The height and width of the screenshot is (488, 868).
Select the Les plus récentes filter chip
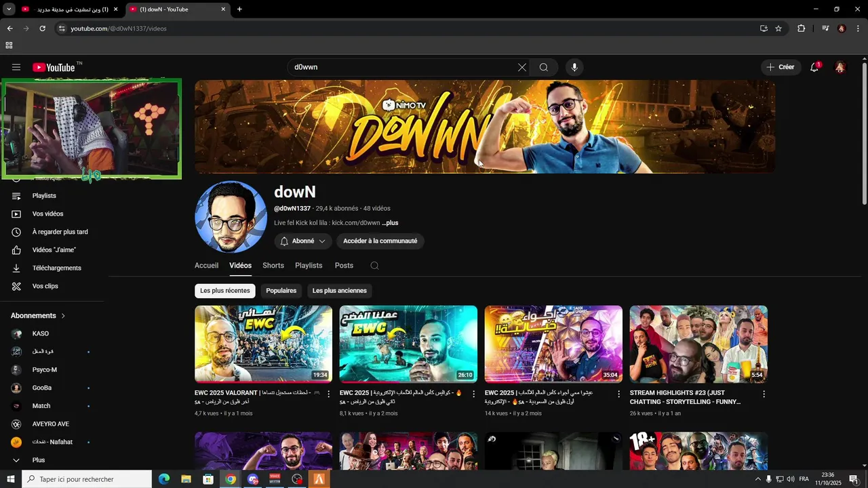pos(225,291)
